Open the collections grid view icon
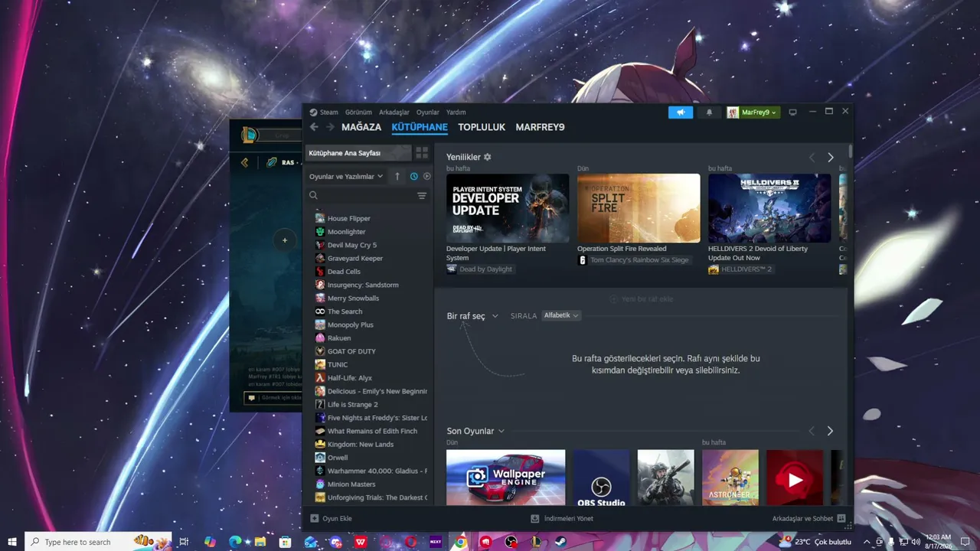Viewport: 980px width, 551px height. (x=422, y=153)
